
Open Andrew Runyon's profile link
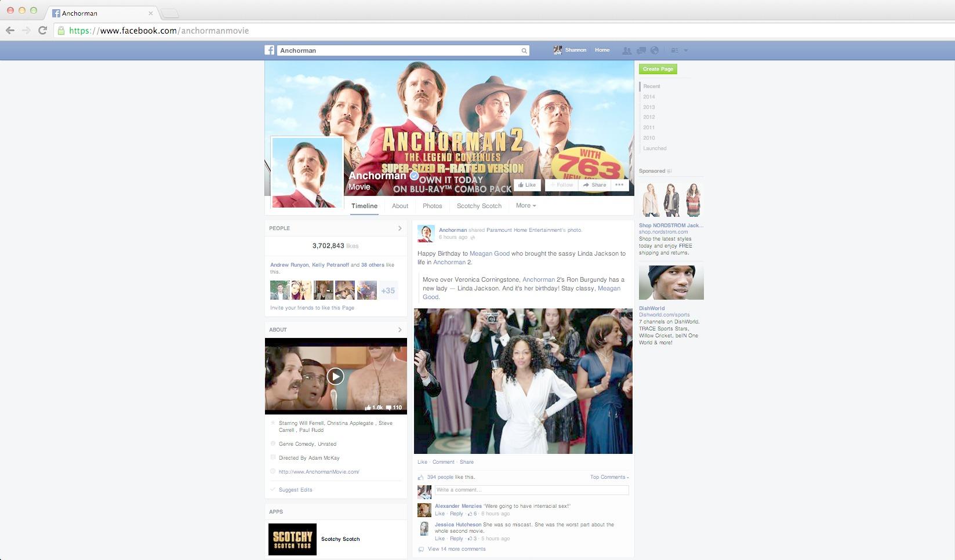pyautogui.click(x=289, y=265)
